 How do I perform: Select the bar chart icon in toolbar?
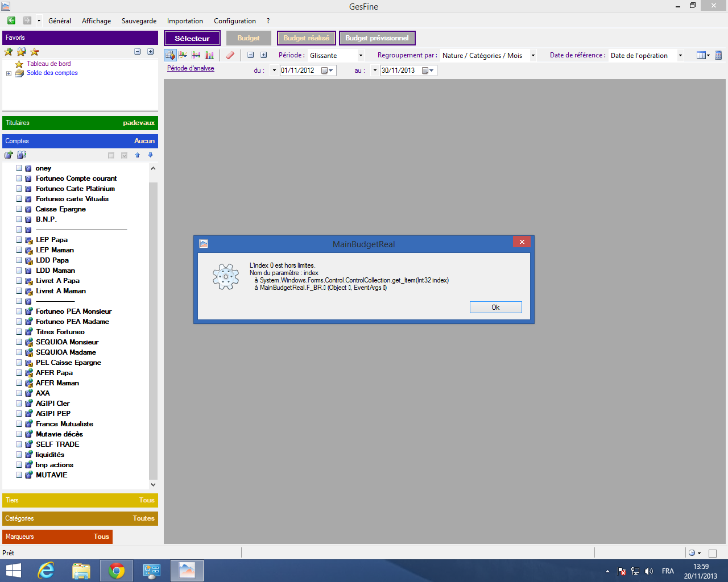pos(209,55)
